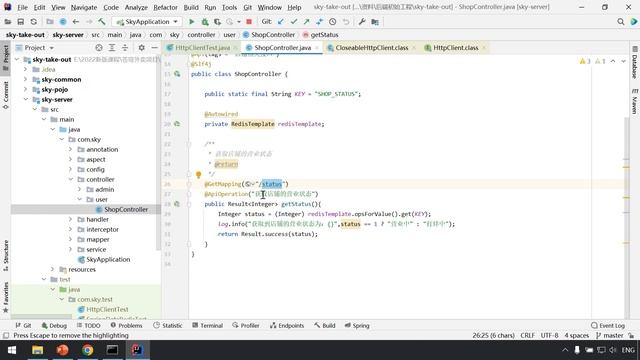Open Project panel gear options
This screenshot has height=360, width=640.
click(x=141, y=48)
